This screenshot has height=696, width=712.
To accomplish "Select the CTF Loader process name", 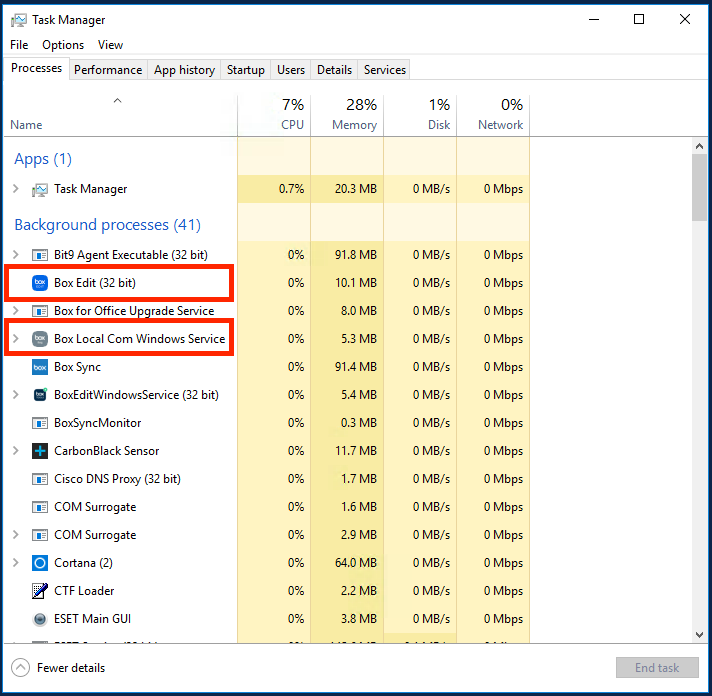I will (x=84, y=591).
